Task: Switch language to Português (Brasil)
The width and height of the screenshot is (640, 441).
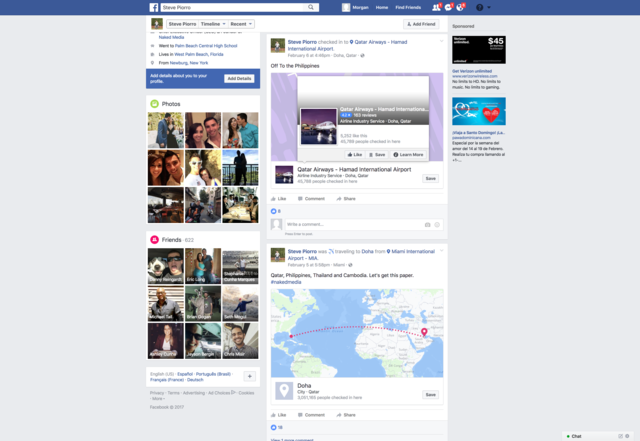Action: pos(213,374)
